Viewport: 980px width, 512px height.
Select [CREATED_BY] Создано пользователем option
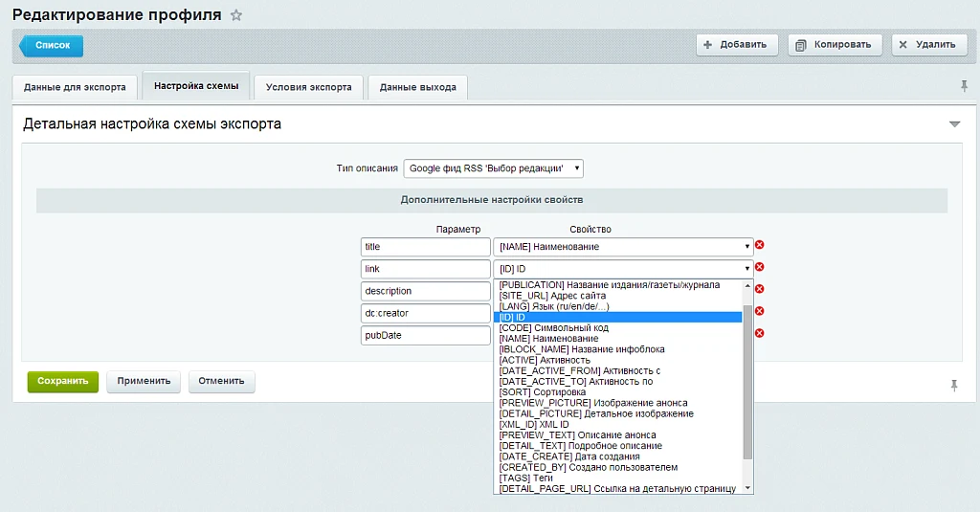pyautogui.click(x=617, y=467)
